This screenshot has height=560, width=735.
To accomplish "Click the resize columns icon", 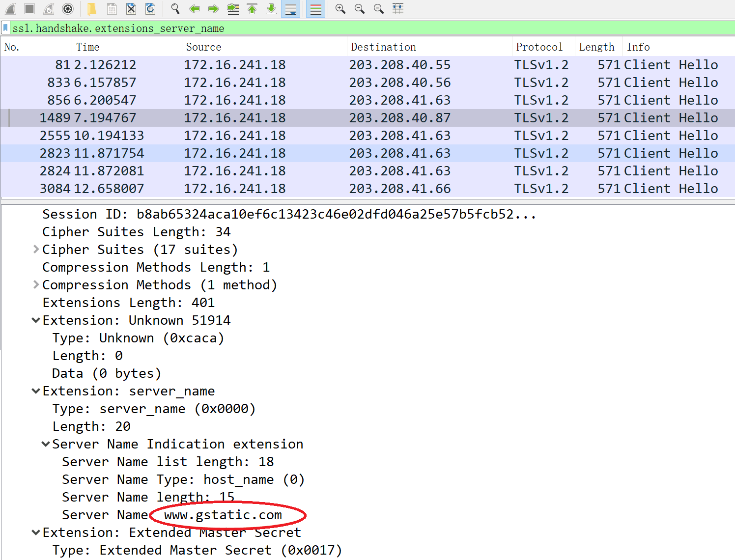I will pyautogui.click(x=398, y=9).
